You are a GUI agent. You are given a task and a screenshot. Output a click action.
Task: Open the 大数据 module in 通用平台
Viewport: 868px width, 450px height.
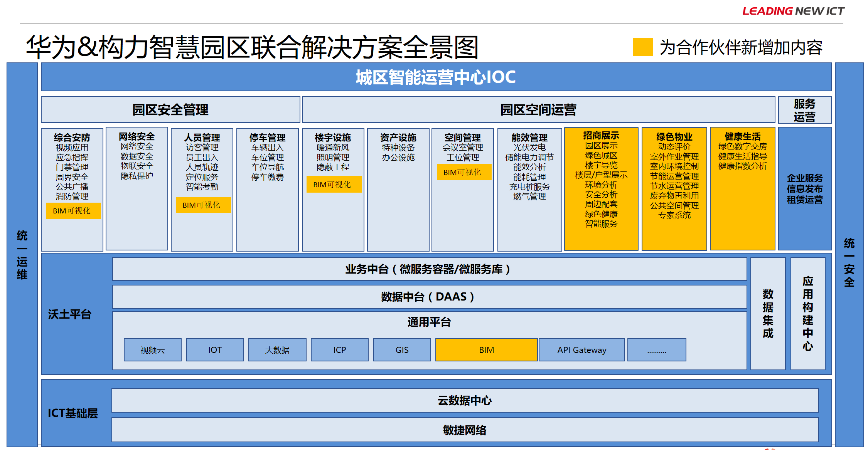click(277, 350)
